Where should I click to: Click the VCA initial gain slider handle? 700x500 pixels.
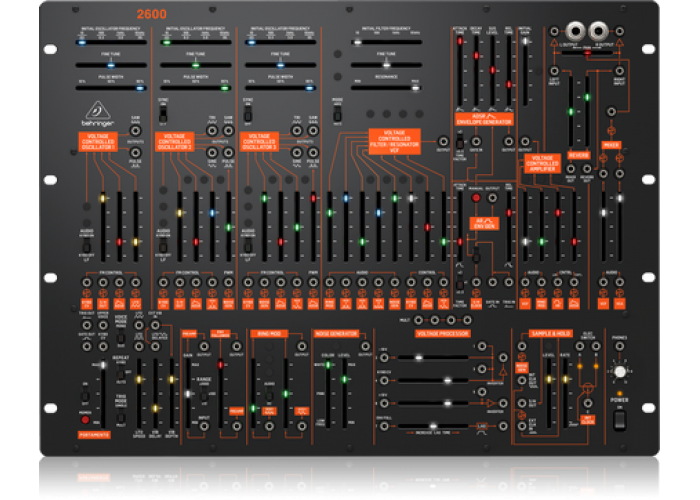(525, 41)
